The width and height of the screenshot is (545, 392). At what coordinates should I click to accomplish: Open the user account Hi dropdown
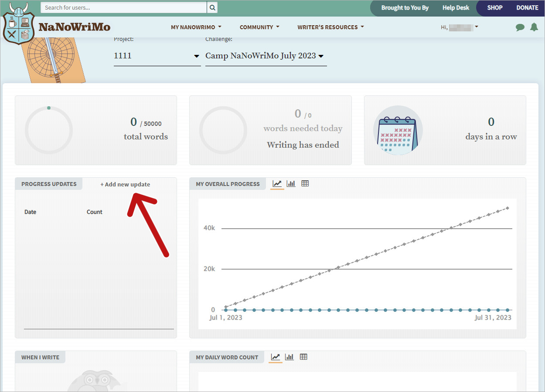pyautogui.click(x=460, y=27)
